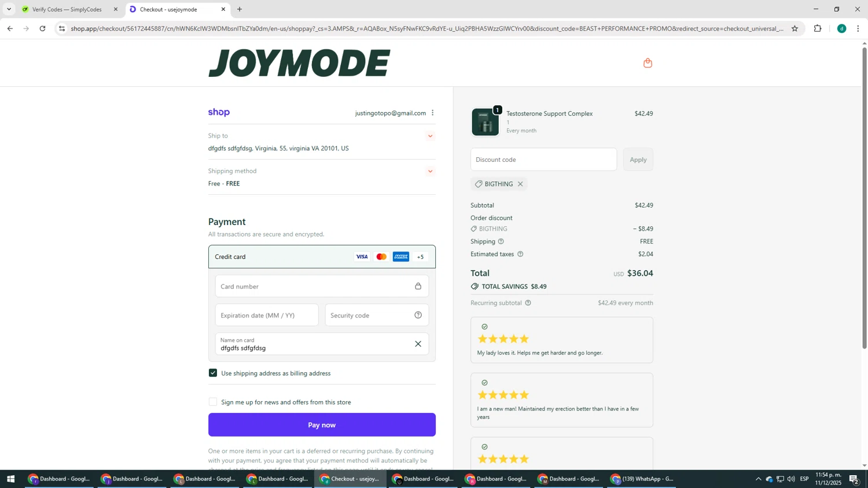Check Sign me up for news and offers
868x488 pixels.
tap(213, 402)
